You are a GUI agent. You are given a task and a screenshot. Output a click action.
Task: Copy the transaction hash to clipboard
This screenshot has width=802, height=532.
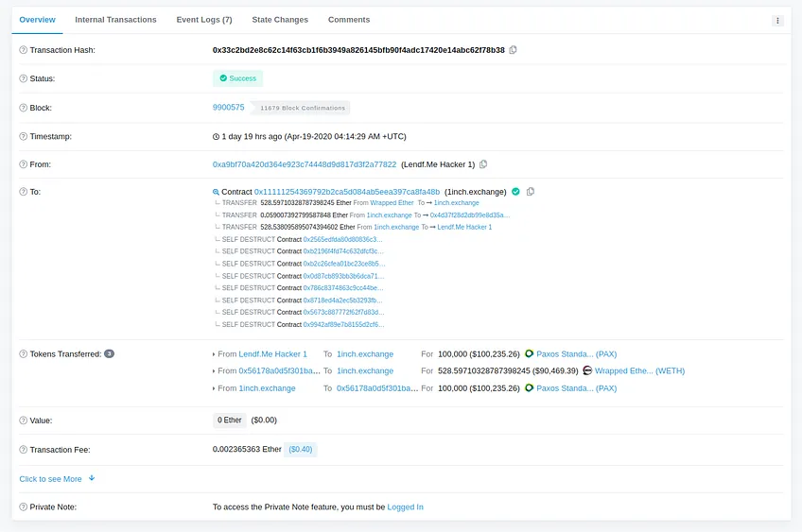[x=513, y=49]
